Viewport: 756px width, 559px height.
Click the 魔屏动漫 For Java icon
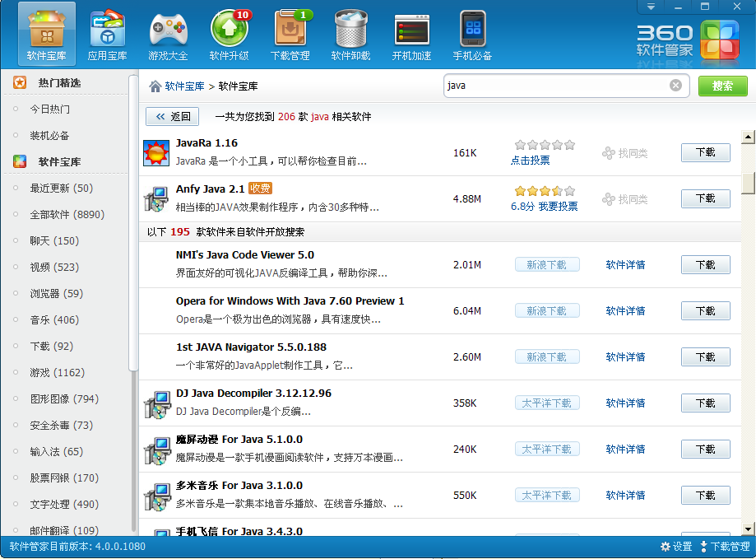tap(157, 450)
